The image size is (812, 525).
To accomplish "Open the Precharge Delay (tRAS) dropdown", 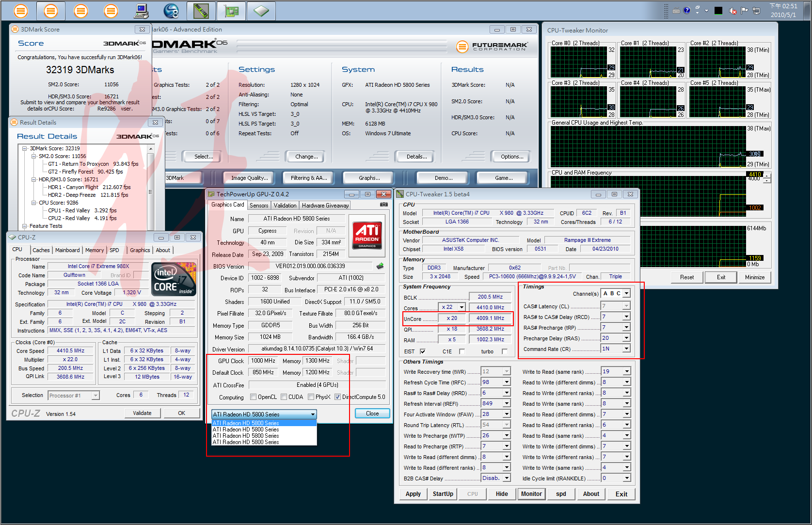I will click(x=626, y=338).
